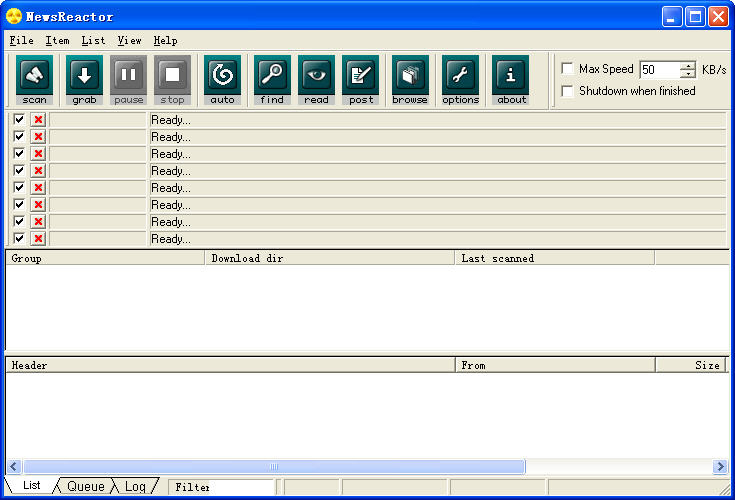Open the Help menu

point(165,41)
